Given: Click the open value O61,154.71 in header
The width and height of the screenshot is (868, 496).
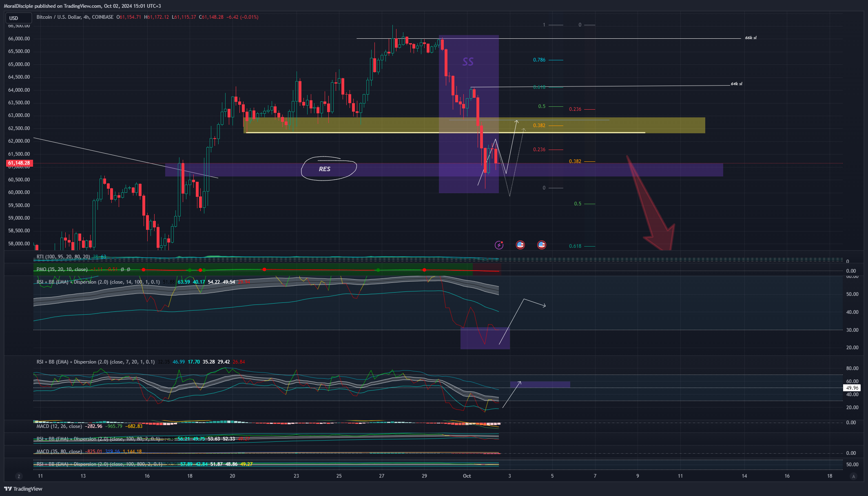Looking at the screenshot, I should click(x=129, y=17).
